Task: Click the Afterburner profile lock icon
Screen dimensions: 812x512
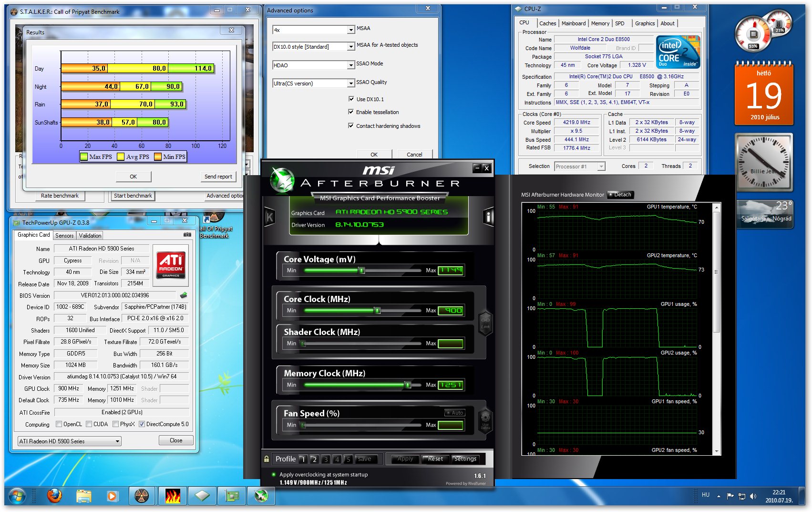Action: point(267,459)
